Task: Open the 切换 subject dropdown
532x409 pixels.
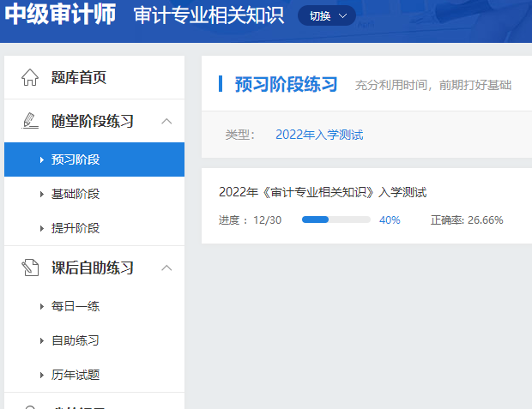Action: [327, 15]
